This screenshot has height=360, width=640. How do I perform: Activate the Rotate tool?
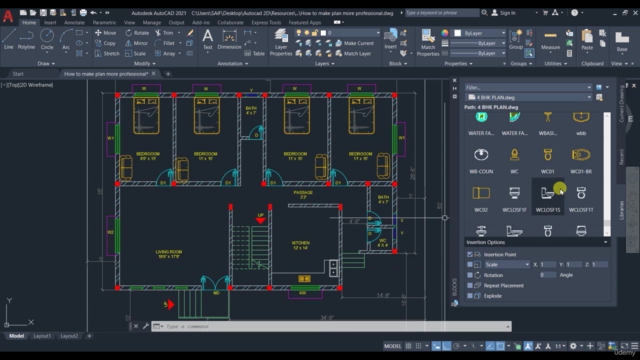(x=137, y=33)
